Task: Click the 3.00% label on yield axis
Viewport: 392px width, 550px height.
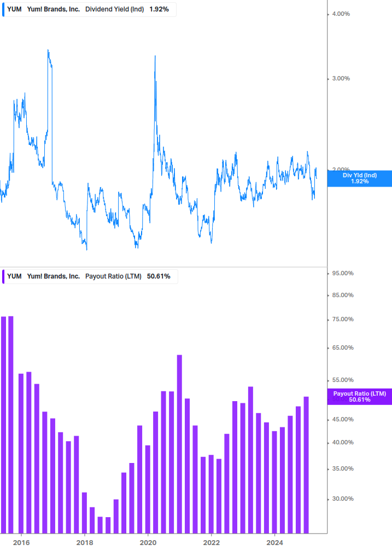Action: point(341,79)
